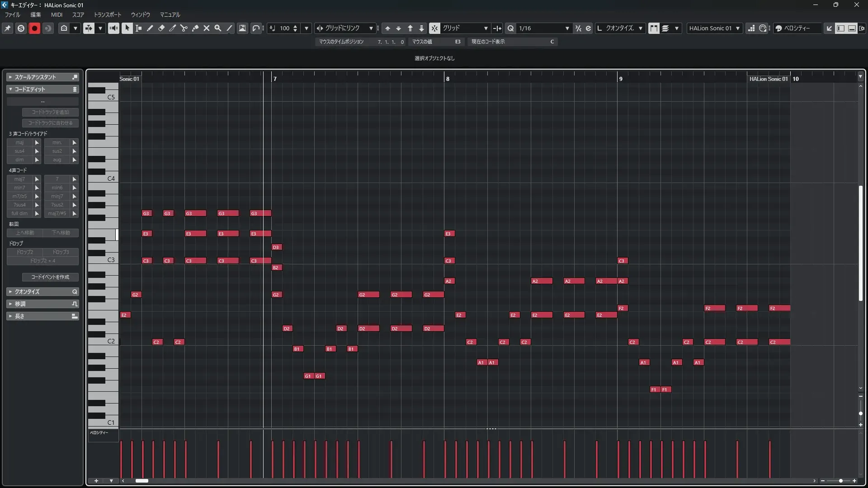The height and width of the screenshot is (488, 868).
Task: Click the bar 8 ruler marker
Action: coord(447,79)
